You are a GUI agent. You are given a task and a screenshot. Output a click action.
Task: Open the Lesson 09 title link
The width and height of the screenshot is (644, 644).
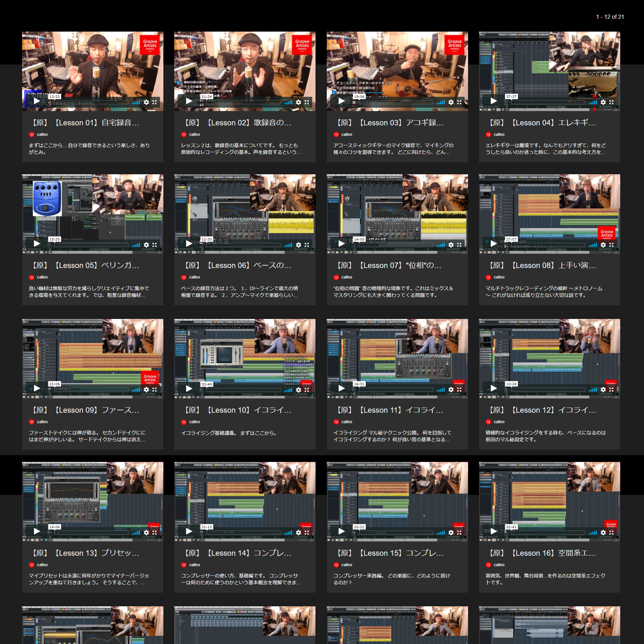coord(85,410)
